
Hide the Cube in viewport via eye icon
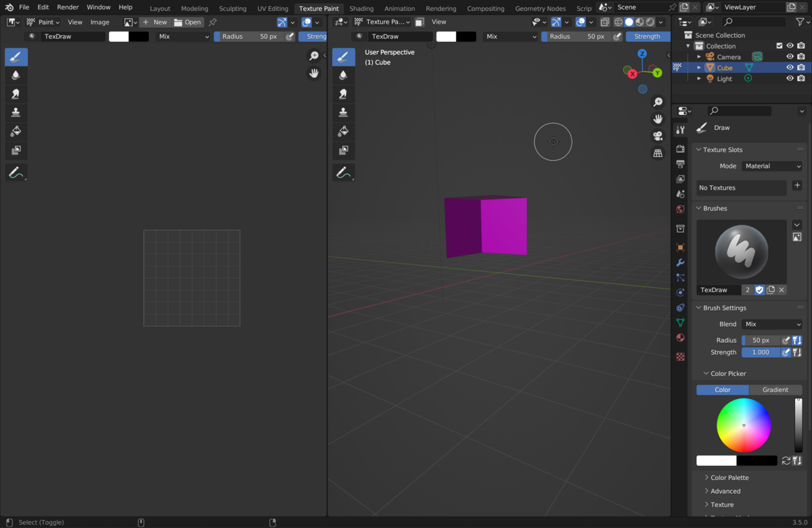790,68
